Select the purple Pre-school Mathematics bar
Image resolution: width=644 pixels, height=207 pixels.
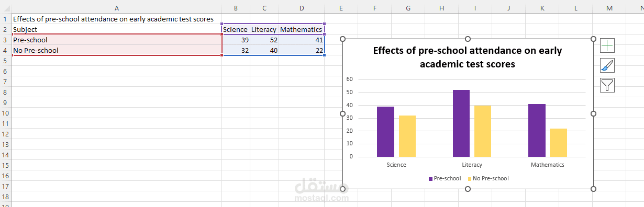[x=537, y=130]
